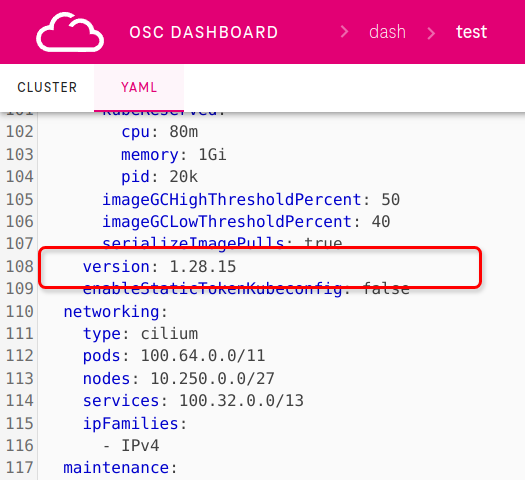
Task: Click the pods CIDR 100.64.0.0/11
Action: [203, 356]
